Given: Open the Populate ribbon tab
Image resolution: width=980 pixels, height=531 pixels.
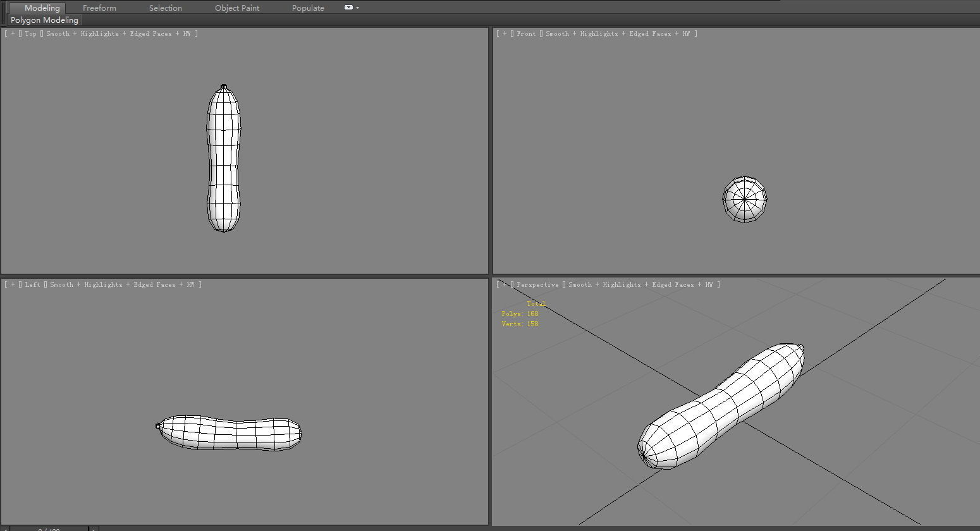Looking at the screenshot, I should (x=308, y=8).
